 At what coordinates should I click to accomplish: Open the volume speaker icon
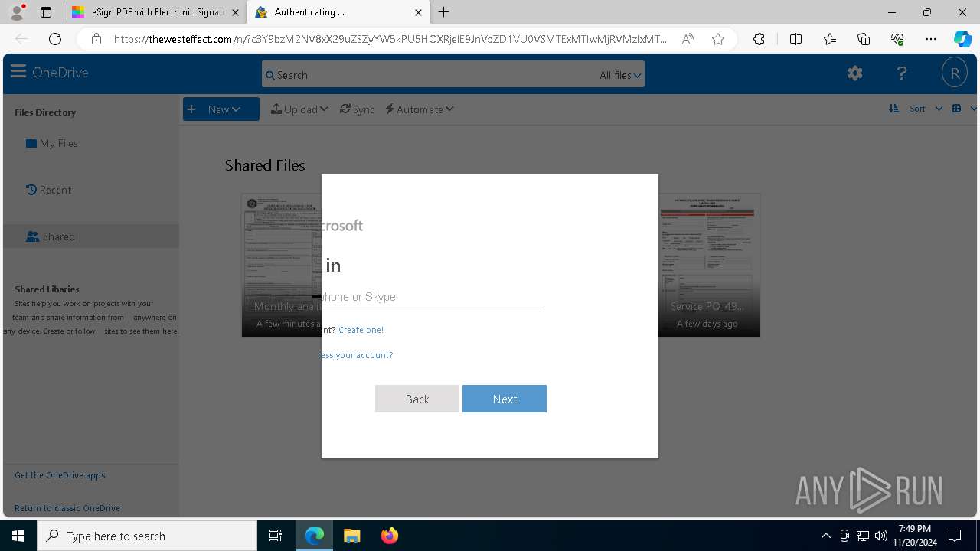[881, 536]
